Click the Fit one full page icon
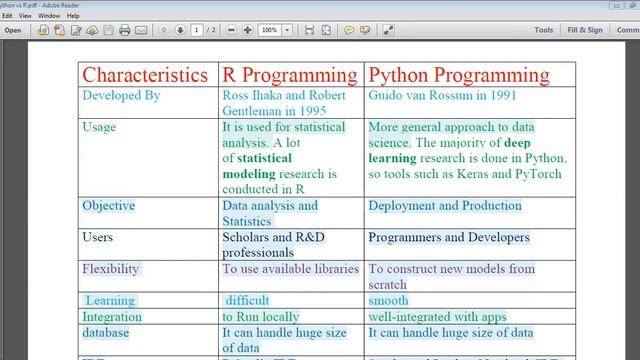Image resolution: width=640 pixels, height=360 pixels. (x=326, y=30)
